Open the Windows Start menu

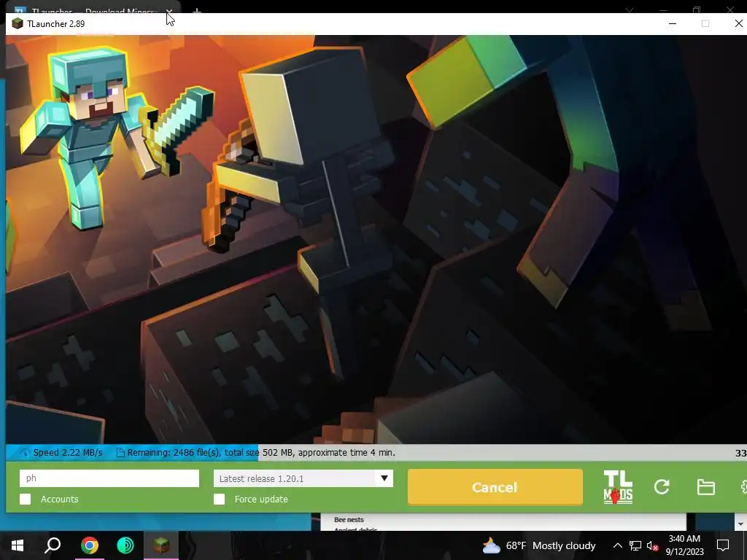tap(18, 545)
